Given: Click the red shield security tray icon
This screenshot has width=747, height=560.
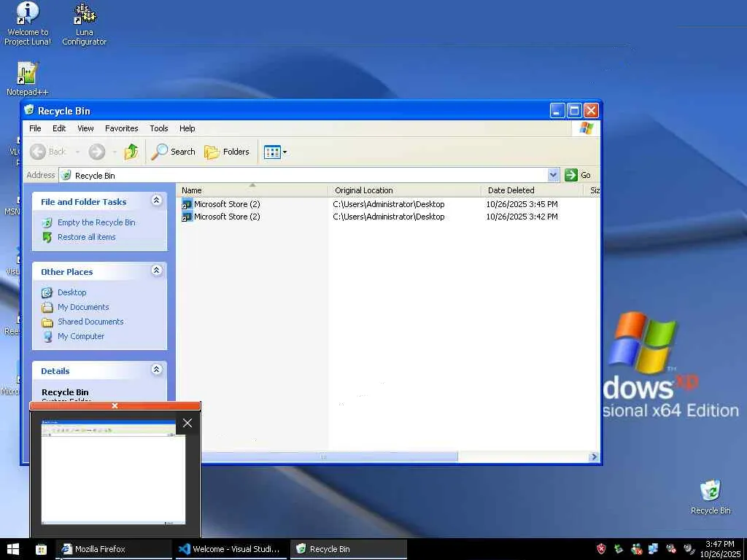Looking at the screenshot, I should click(601, 549).
